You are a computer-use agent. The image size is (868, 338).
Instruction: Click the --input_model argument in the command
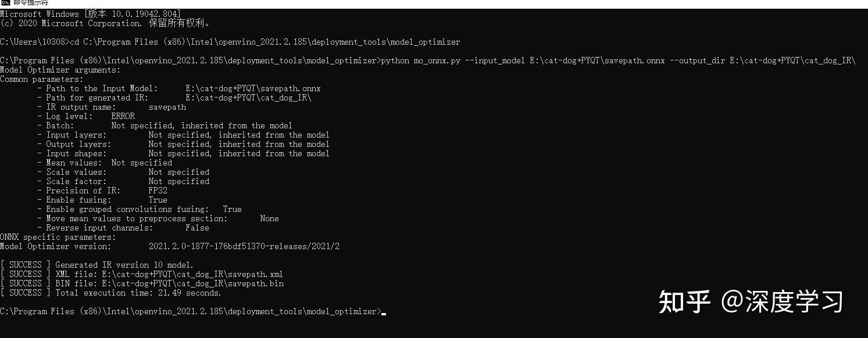point(495,60)
